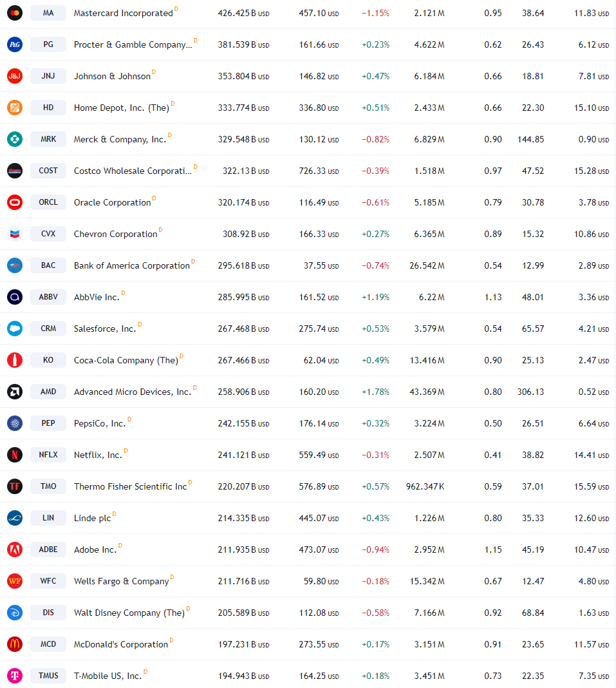Click the Procter & Gamble logo icon
616x688 pixels.
point(15,44)
